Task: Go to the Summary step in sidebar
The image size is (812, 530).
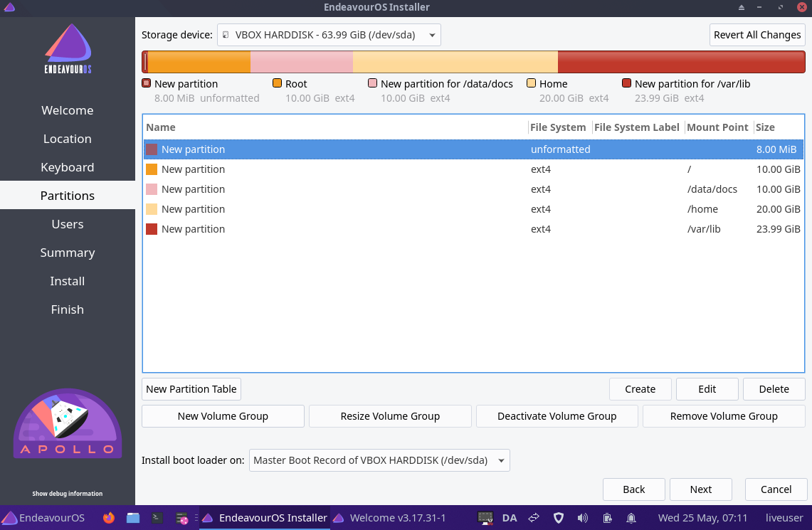Action: click(x=68, y=253)
